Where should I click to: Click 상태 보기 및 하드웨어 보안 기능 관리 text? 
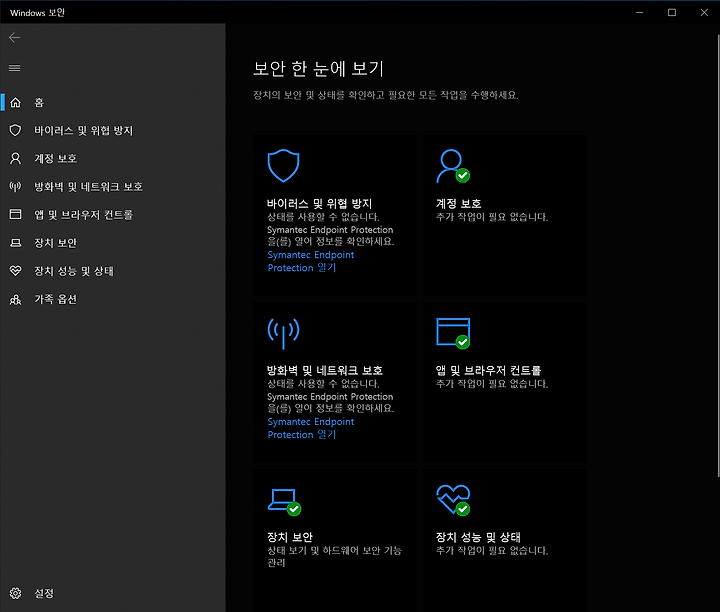(x=334, y=556)
